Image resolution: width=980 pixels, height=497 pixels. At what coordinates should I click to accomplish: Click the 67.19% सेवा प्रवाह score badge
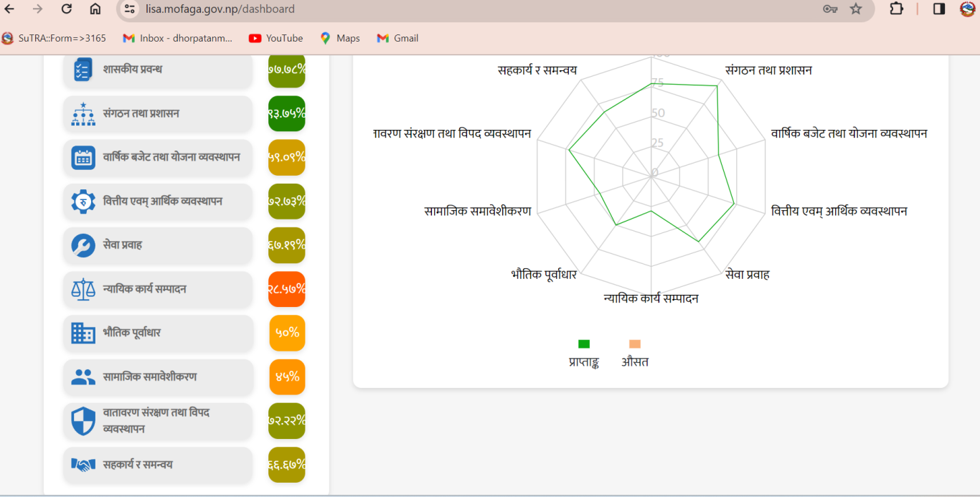click(287, 245)
